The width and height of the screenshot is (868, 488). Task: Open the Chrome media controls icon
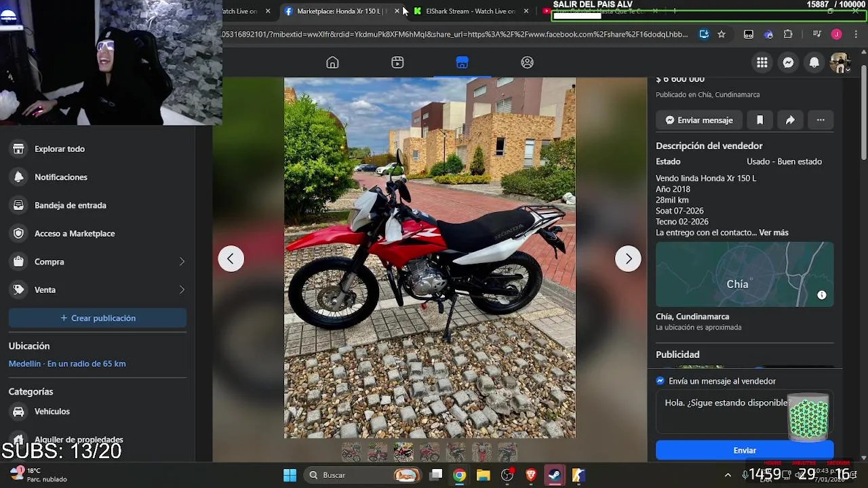(x=816, y=34)
